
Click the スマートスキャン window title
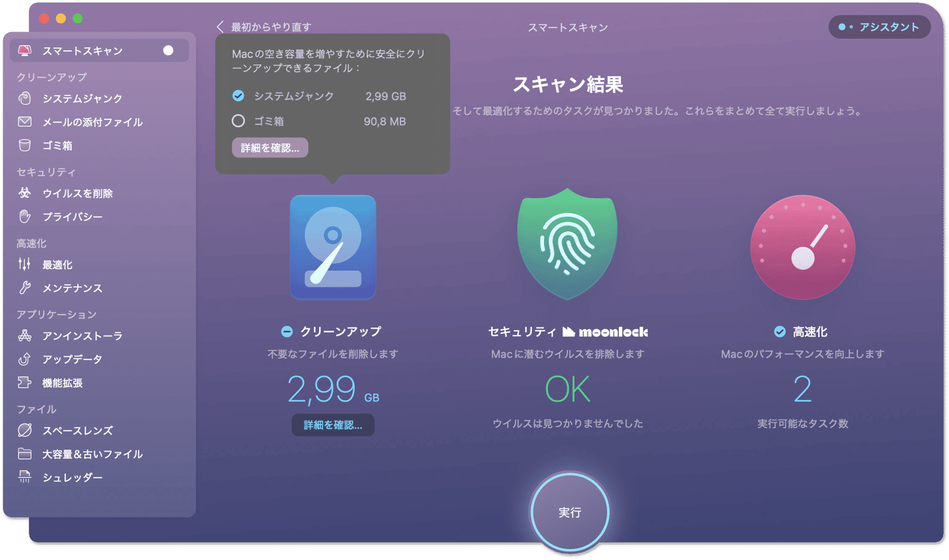pos(567,27)
